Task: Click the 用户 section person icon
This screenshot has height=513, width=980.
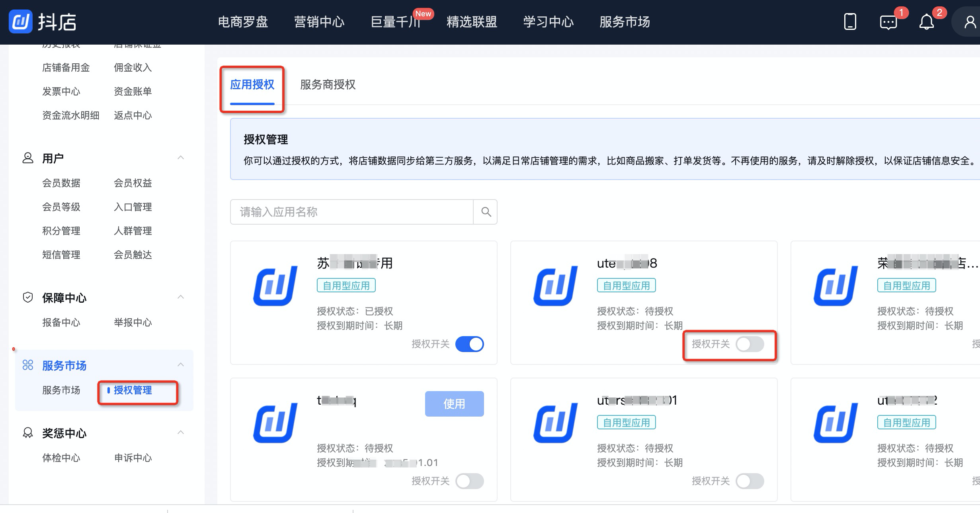Action: coord(28,158)
